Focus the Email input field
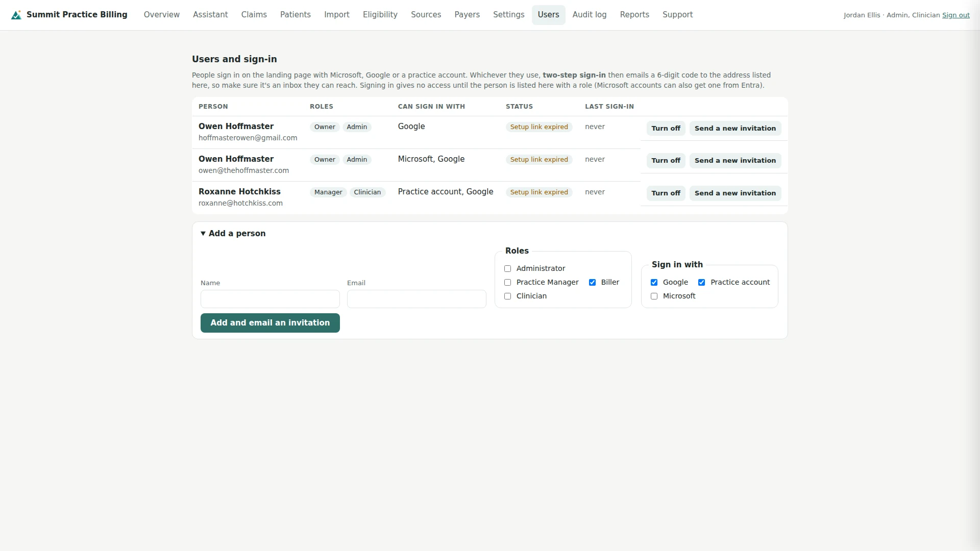This screenshot has width=980, height=551. coord(416,299)
